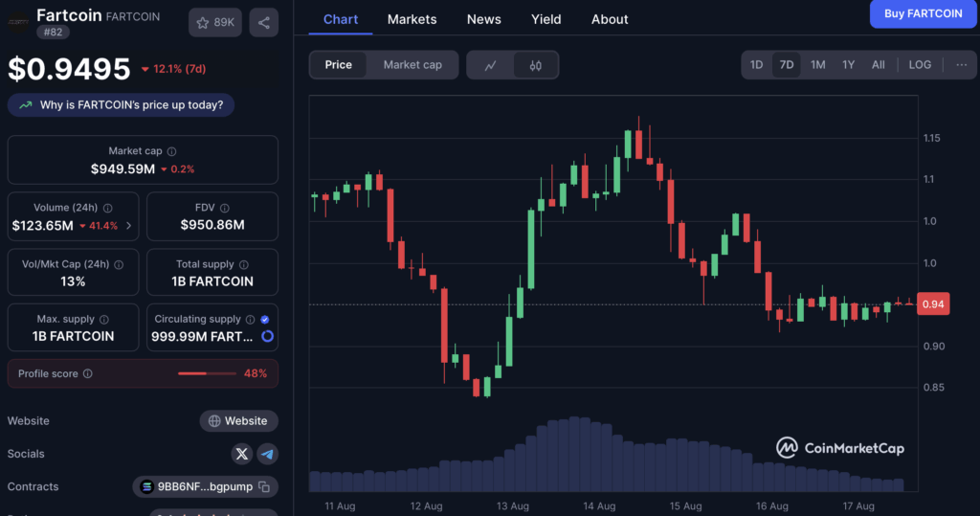Image resolution: width=980 pixels, height=516 pixels.
Task: Open Fartcoin coin logo image
Action: click(18, 23)
